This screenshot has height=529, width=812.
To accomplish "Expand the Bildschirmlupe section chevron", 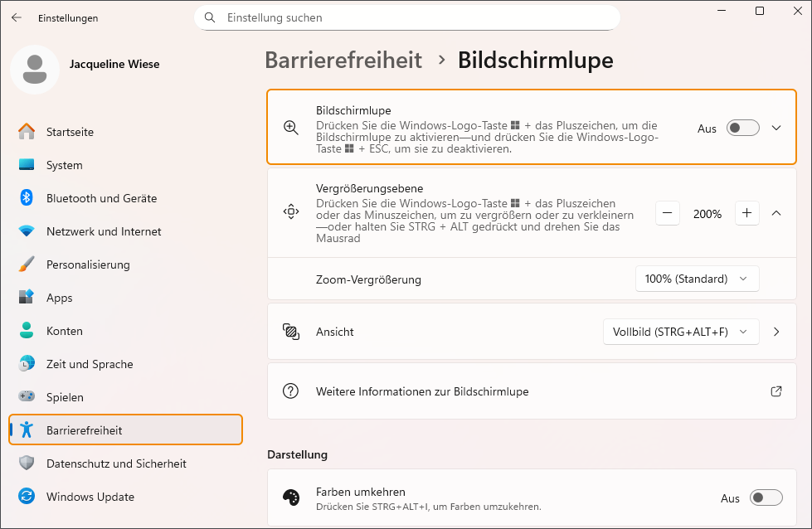I will click(x=776, y=129).
